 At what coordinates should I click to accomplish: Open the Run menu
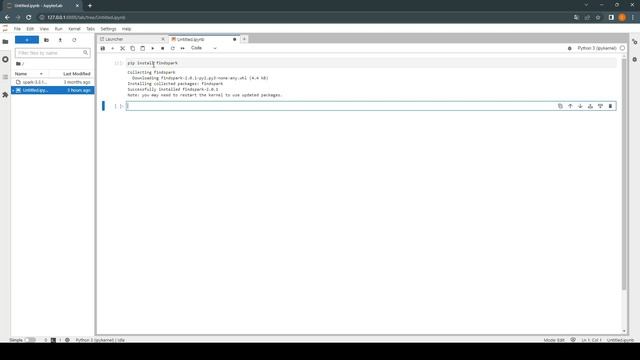click(x=59, y=29)
